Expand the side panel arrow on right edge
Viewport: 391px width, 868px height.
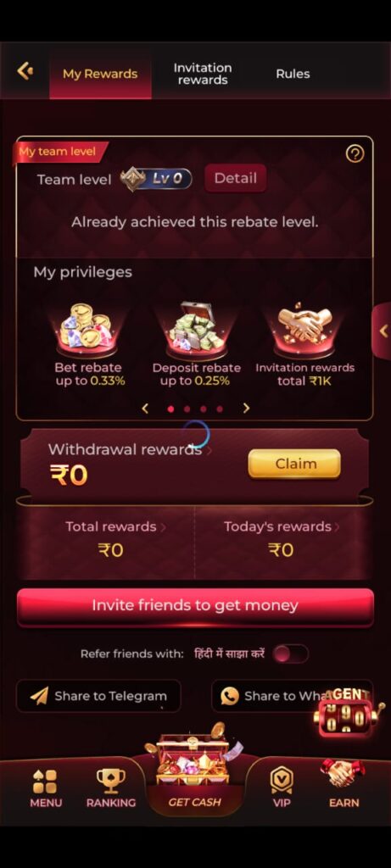tap(383, 331)
